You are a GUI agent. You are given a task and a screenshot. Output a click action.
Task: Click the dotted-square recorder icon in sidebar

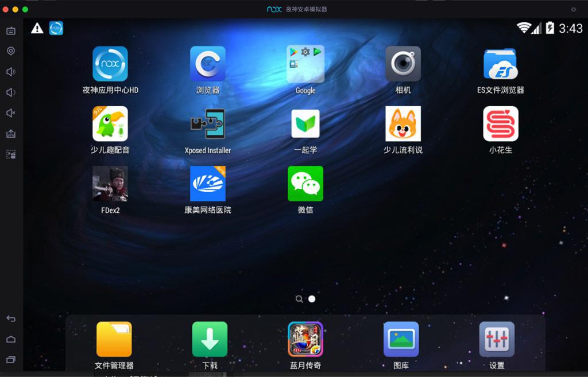(11, 154)
